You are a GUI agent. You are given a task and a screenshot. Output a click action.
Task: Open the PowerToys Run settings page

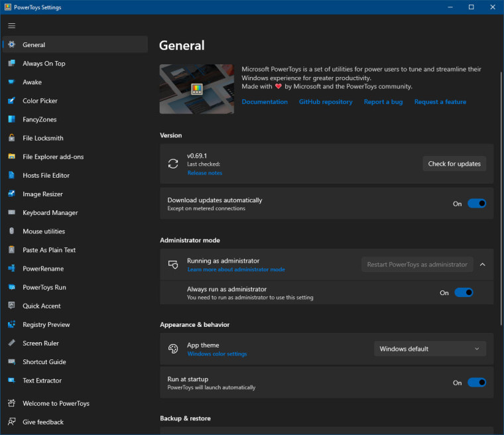(44, 287)
